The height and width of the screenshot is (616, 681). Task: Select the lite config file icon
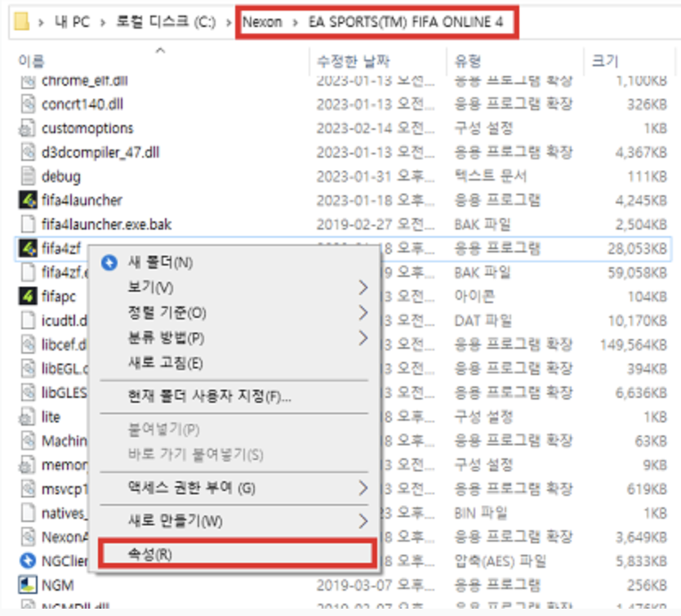coord(27,417)
